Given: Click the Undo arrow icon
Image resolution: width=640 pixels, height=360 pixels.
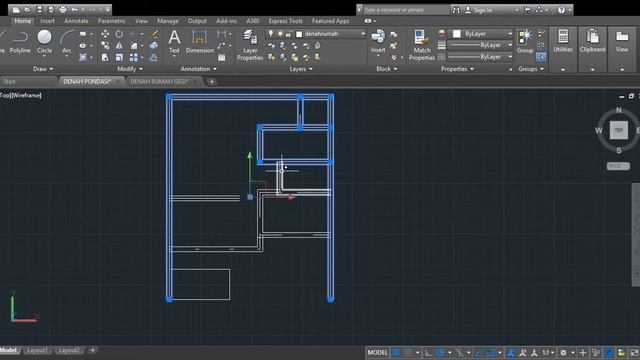Looking at the screenshot, I should point(75,9).
